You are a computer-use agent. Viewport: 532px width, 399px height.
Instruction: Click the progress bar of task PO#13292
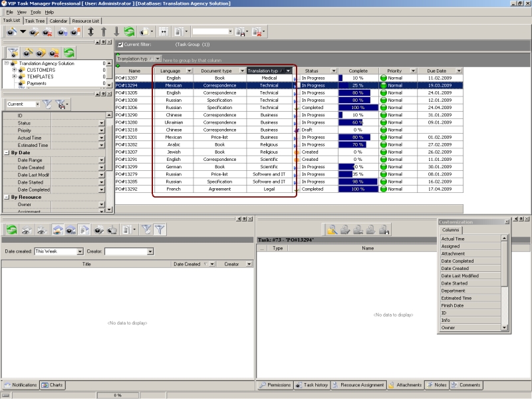tap(358, 190)
